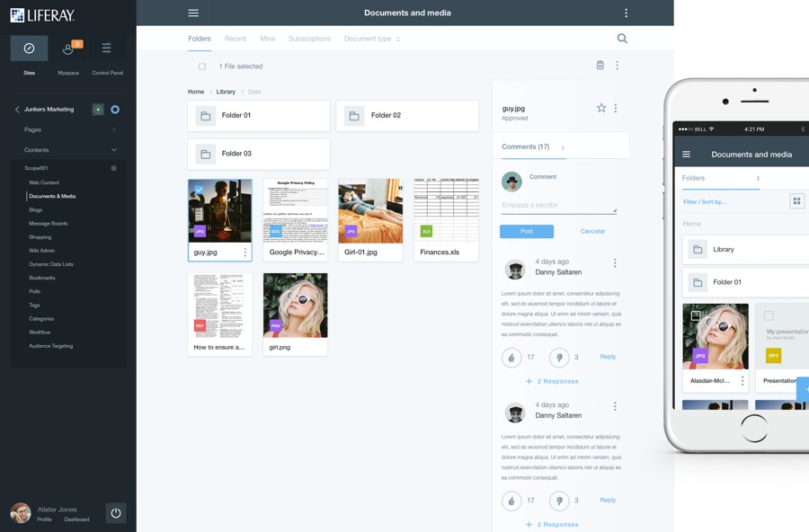Screen dimensions: 809x532
Task: Like the second Danny Saltaren comment
Action: coord(511,501)
